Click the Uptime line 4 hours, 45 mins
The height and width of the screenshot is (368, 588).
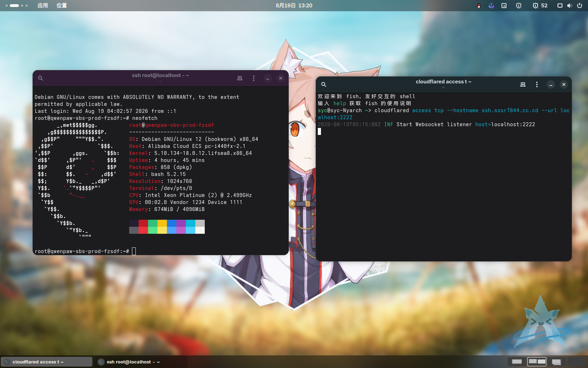tap(167, 160)
